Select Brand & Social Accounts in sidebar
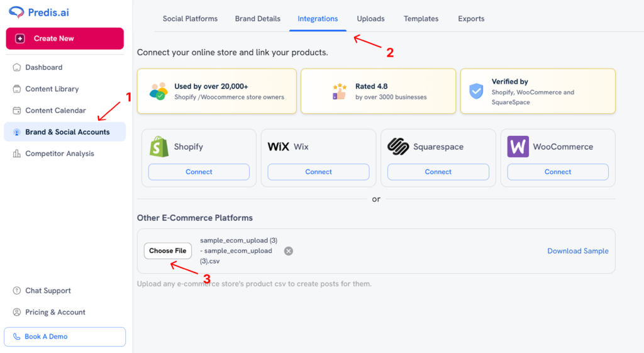 67,132
